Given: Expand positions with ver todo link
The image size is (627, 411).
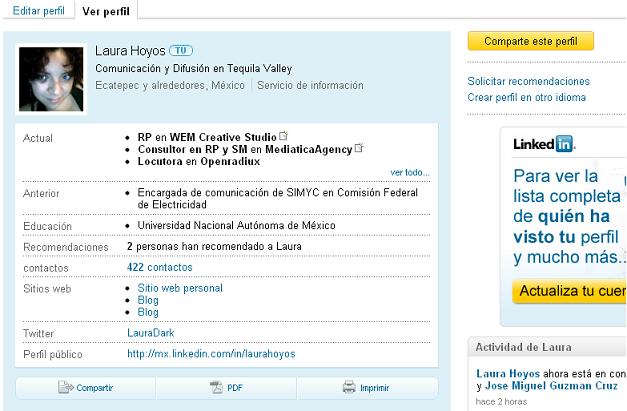Looking at the screenshot, I should point(410,172).
